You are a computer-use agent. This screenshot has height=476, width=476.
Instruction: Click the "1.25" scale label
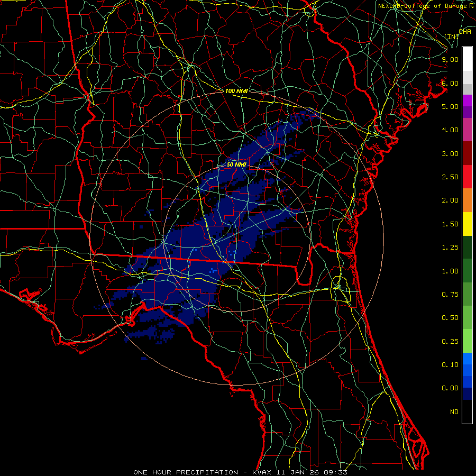click(450, 248)
